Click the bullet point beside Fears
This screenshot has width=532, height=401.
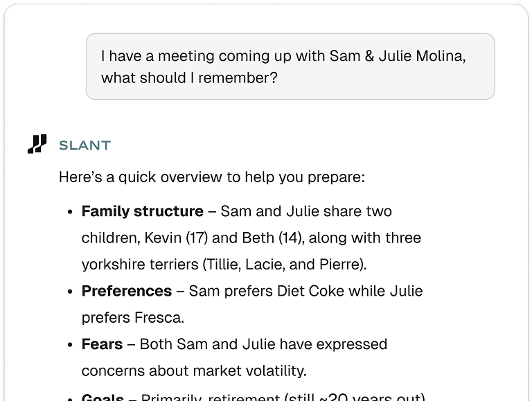click(x=70, y=345)
